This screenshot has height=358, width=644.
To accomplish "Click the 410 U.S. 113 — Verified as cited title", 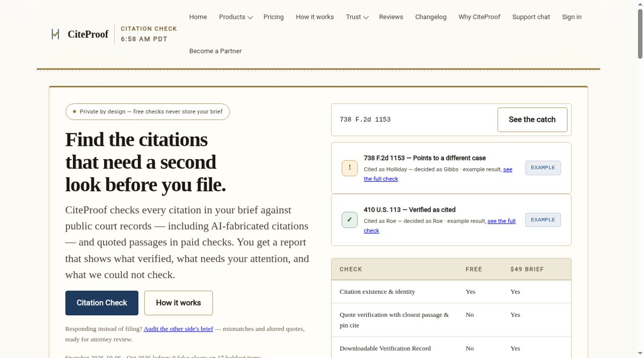I will coord(409,210).
